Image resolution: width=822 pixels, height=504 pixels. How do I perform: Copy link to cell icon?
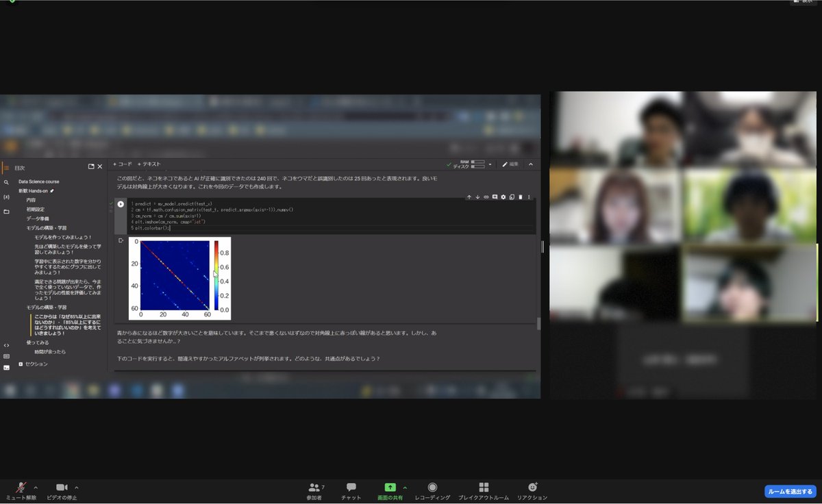click(486, 197)
